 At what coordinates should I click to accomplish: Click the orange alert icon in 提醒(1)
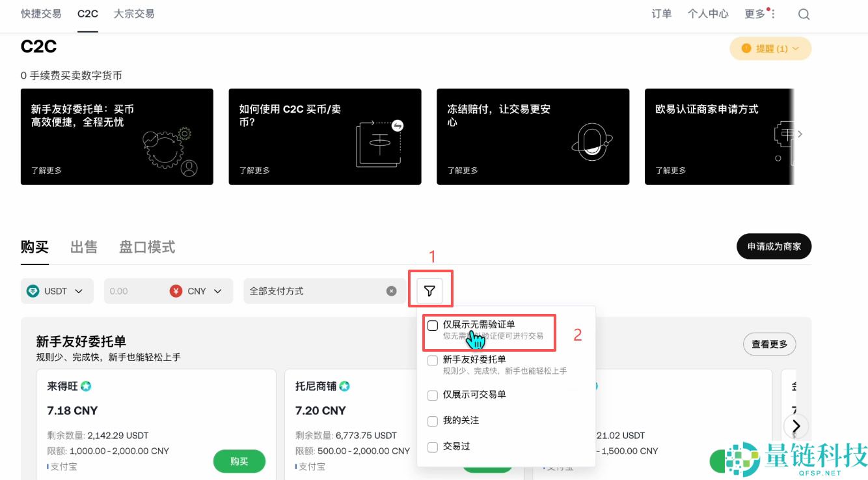745,48
